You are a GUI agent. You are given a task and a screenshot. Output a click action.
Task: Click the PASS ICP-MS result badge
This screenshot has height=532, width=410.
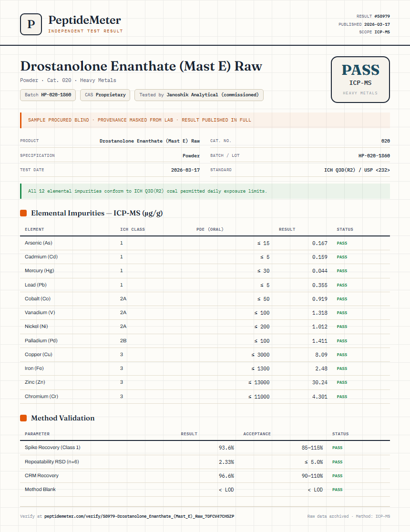(x=360, y=80)
